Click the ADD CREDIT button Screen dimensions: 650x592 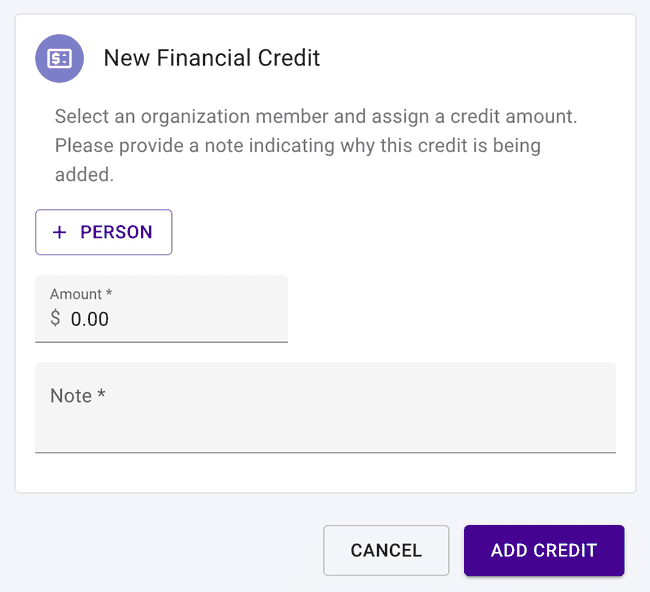tap(543, 550)
